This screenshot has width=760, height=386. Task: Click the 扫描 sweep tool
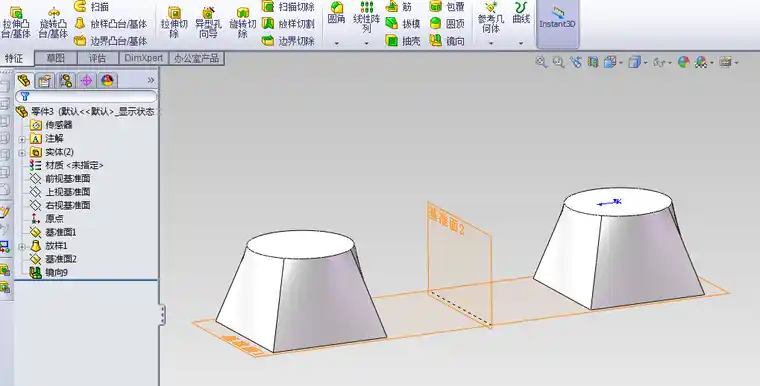coord(91,6)
